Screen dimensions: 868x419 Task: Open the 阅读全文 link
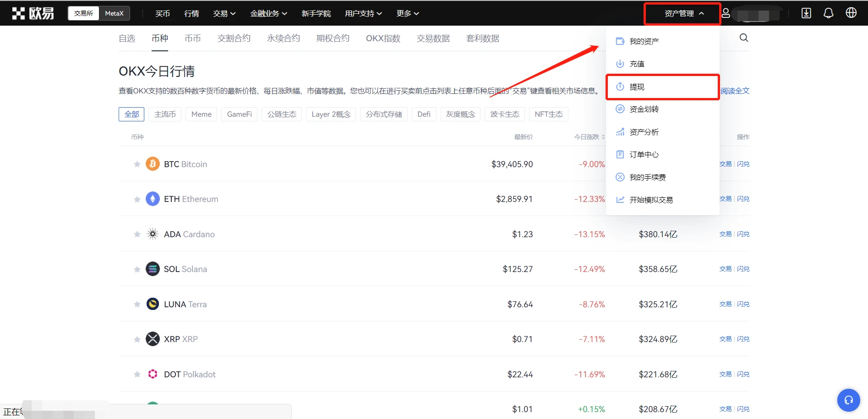pos(734,90)
